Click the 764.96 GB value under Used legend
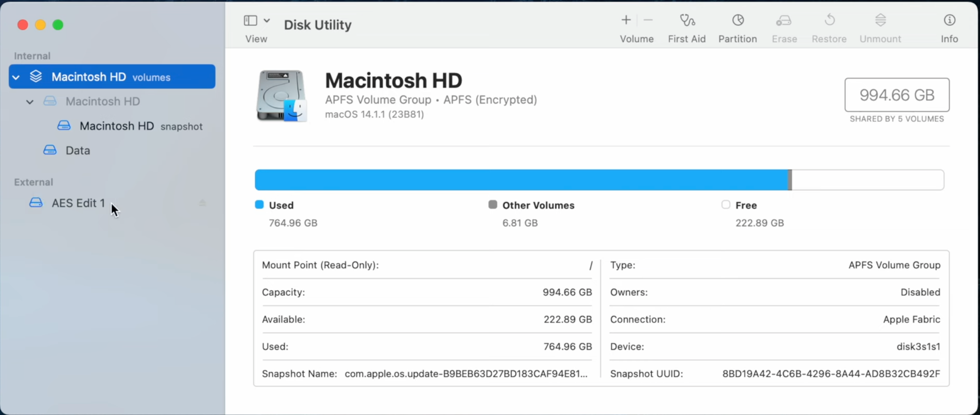Image resolution: width=980 pixels, height=415 pixels. [293, 223]
